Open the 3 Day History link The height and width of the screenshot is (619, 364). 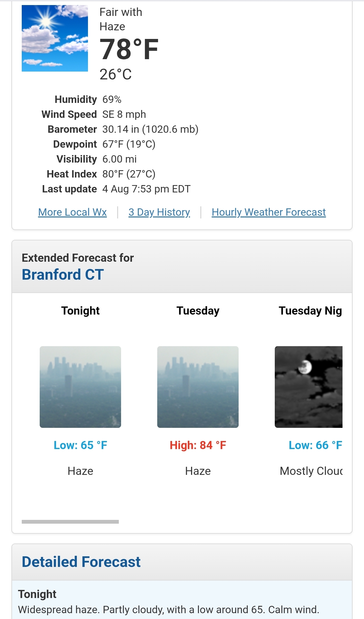click(159, 212)
